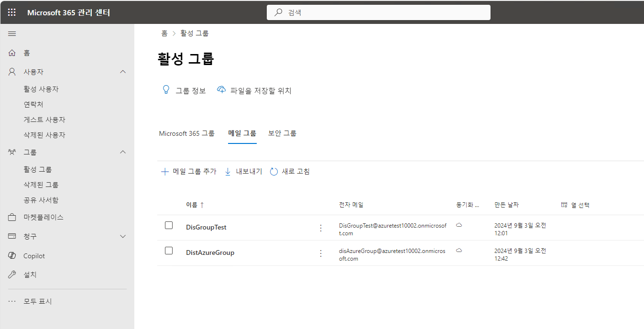
Task: Click the Groups people icon in sidebar
Action: point(12,152)
